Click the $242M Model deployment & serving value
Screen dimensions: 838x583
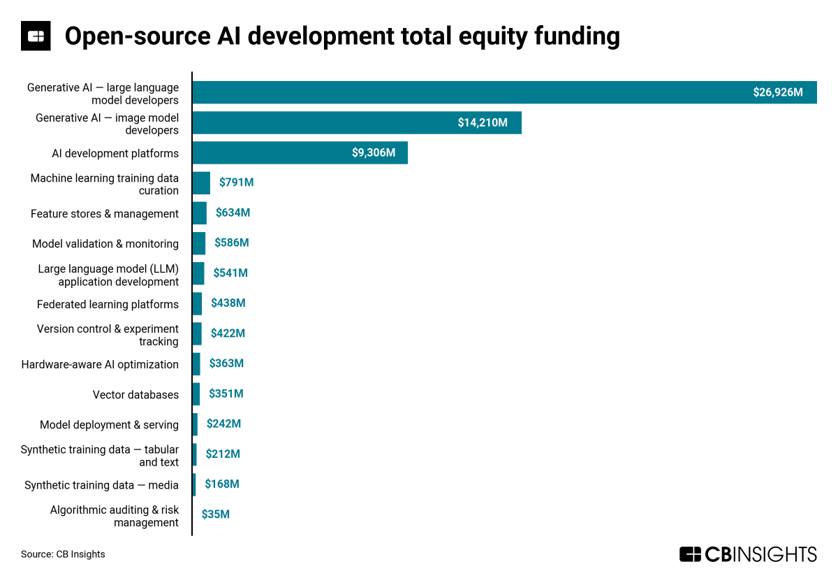(x=223, y=424)
